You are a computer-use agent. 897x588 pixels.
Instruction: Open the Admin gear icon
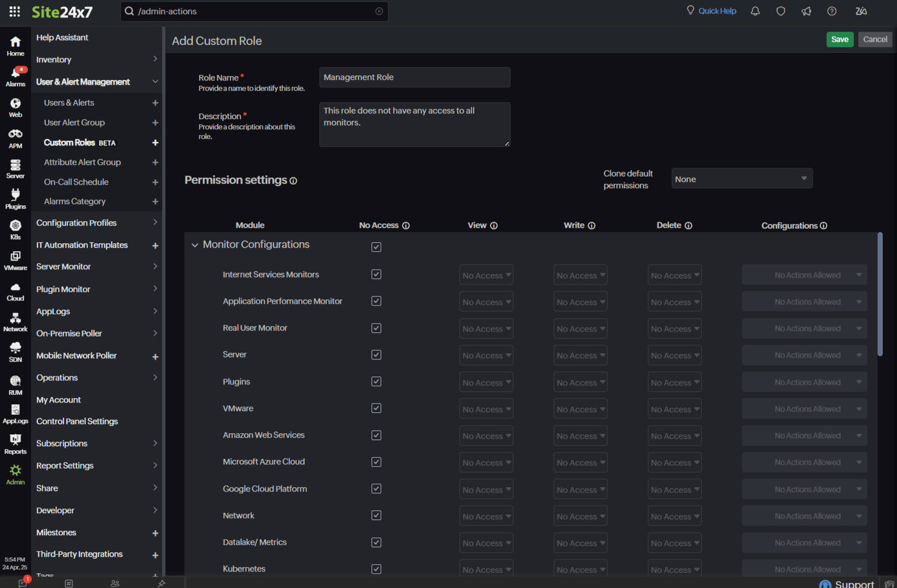click(x=15, y=475)
